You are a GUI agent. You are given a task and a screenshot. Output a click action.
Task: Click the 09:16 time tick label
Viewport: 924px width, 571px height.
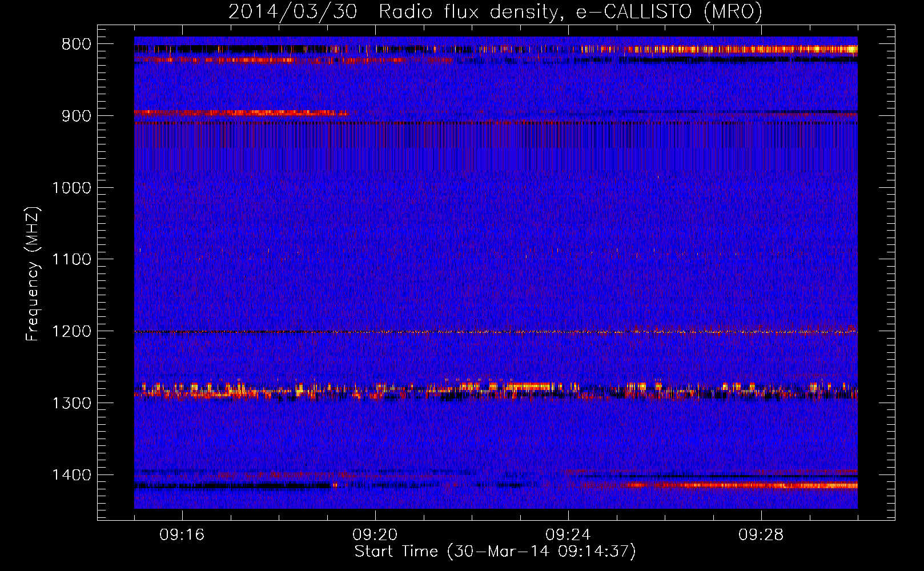point(182,535)
